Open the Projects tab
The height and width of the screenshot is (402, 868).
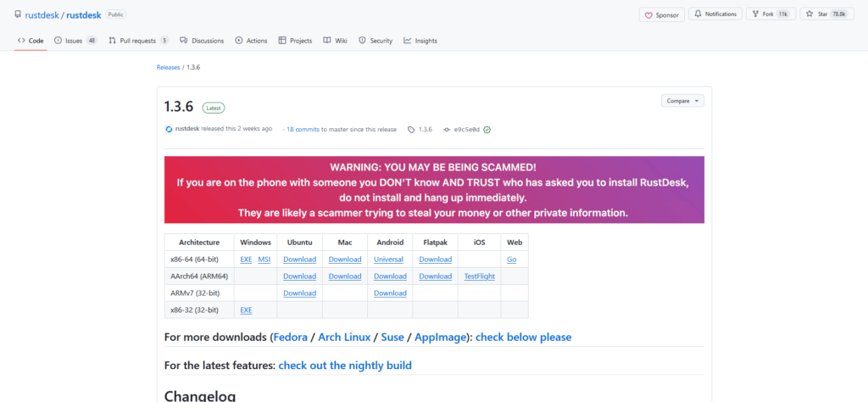click(x=295, y=41)
